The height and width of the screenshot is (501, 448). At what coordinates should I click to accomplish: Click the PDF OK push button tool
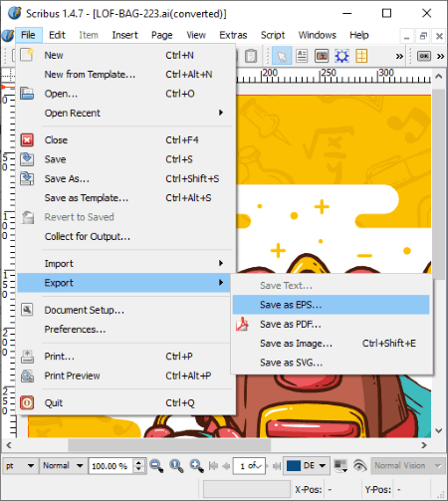424,56
